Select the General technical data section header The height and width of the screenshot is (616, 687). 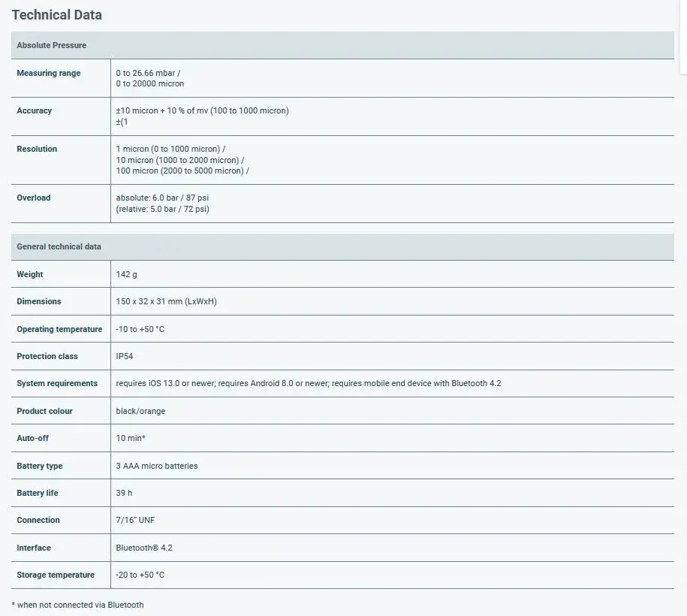click(x=342, y=246)
